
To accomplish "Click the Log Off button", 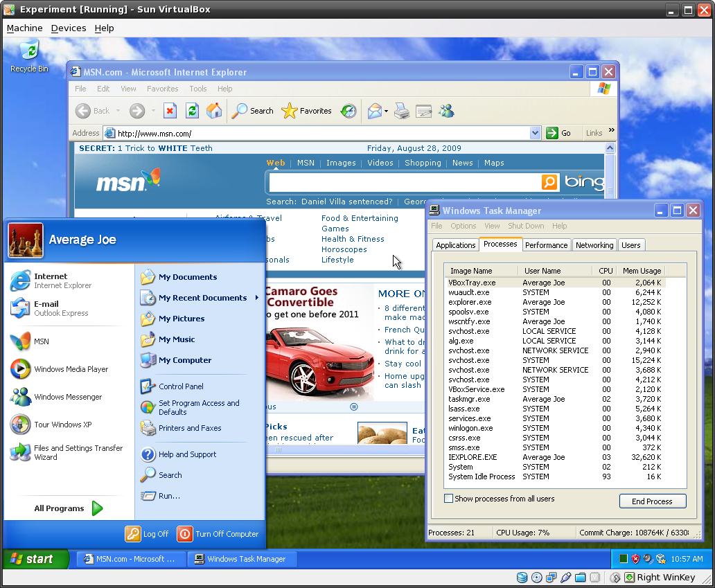I will 147,534.
